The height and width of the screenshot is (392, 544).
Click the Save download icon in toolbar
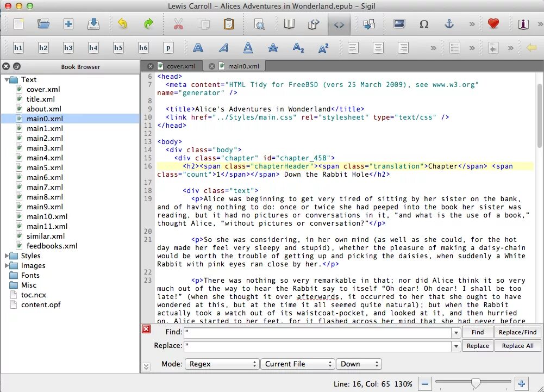[x=93, y=24]
